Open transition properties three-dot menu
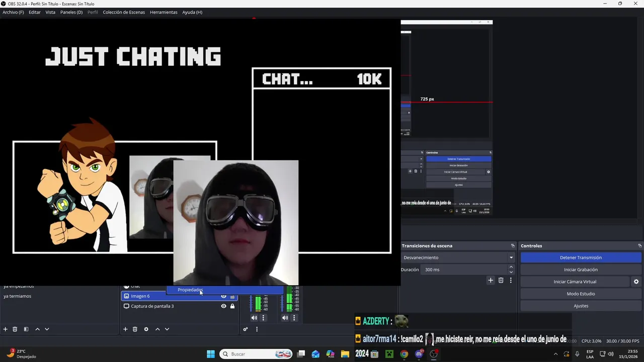Screen dimensions: 644x362 pos(511,281)
